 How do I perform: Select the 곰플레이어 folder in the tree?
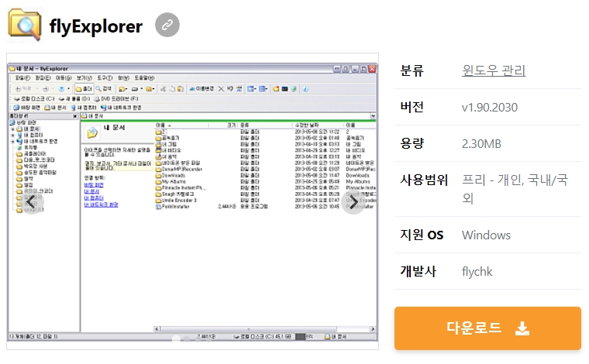31,154
